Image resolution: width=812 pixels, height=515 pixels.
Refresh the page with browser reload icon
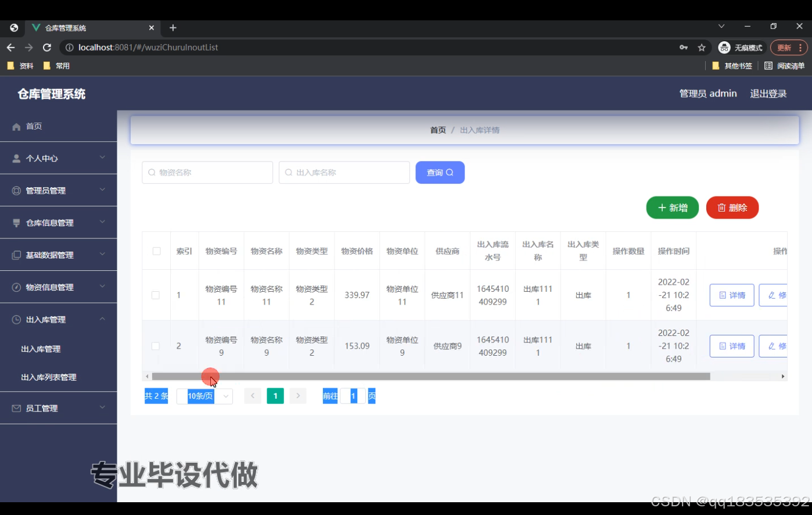[x=47, y=48]
